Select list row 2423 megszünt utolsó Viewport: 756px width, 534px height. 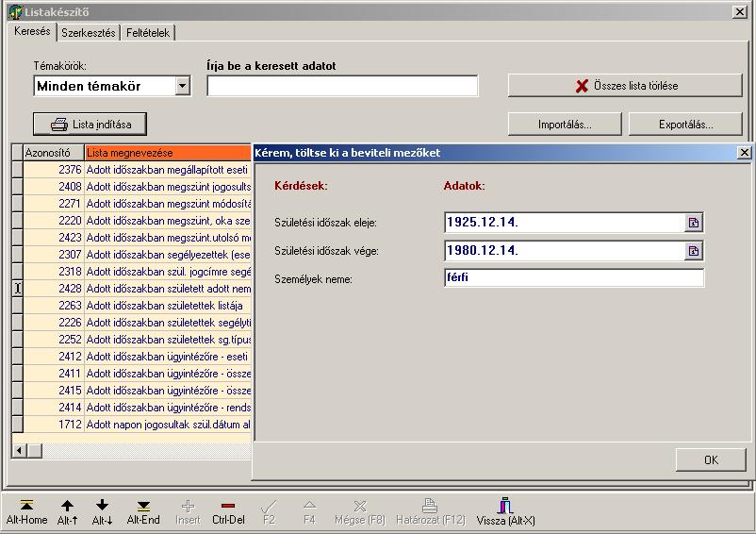click(x=137, y=238)
